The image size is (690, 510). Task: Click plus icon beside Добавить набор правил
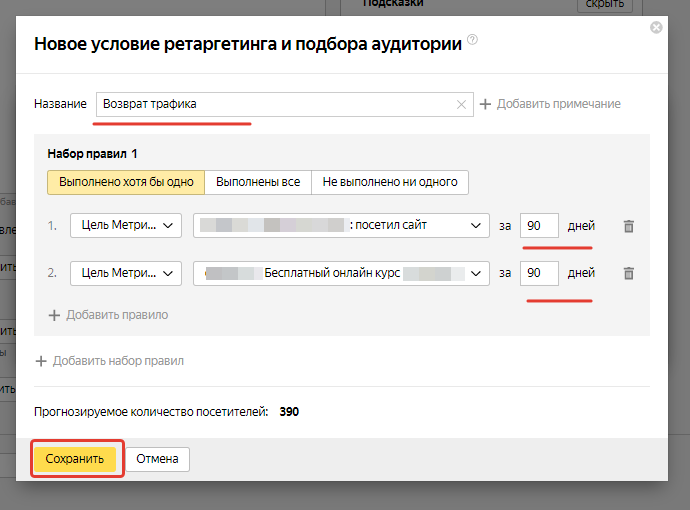(41, 361)
